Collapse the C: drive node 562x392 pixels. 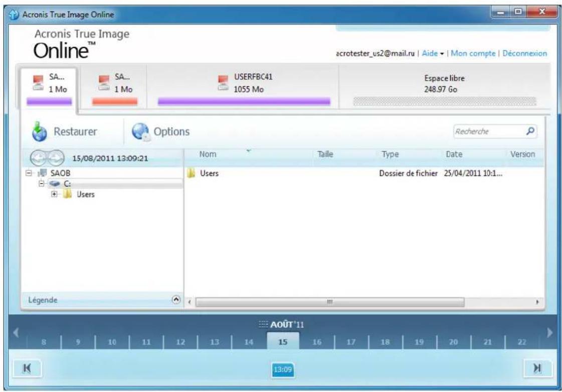(x=42, y=183)
